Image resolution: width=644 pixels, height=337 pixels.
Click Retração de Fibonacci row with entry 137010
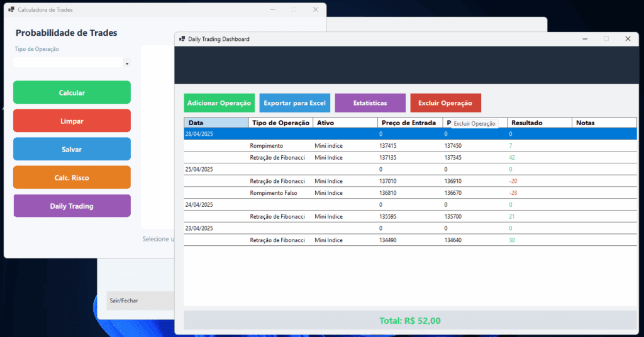click(410, 181)
